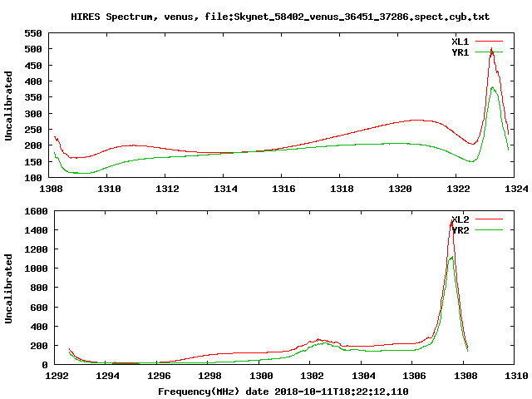Click the green YR1 legend line sample
Screen dimensions: 532x399
tap(489, 52)
